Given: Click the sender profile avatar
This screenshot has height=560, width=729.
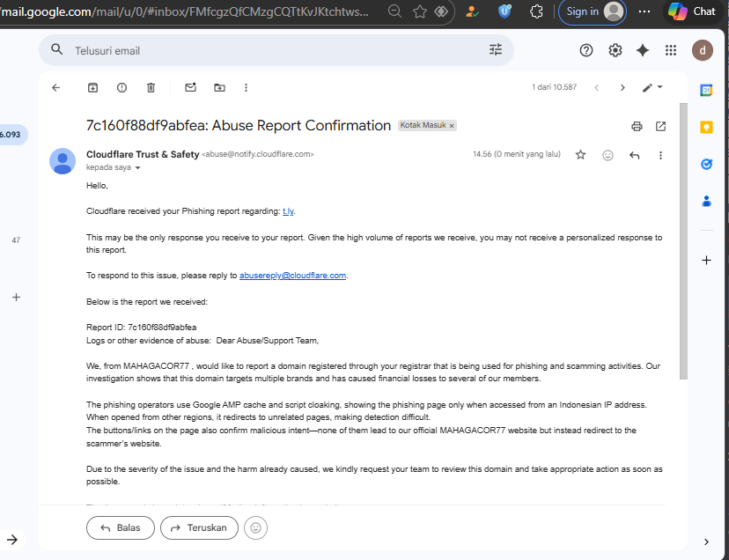Looking at the screenshot, I should [63, 161].
